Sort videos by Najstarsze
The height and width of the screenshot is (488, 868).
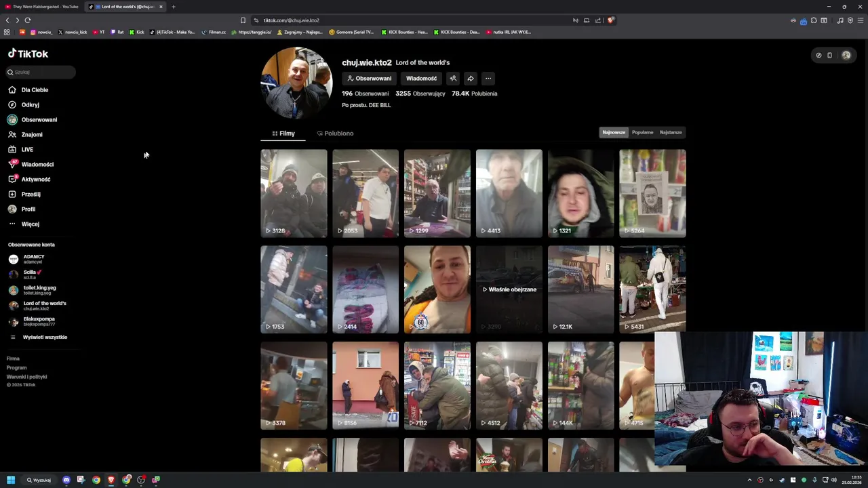click(671, 132)
